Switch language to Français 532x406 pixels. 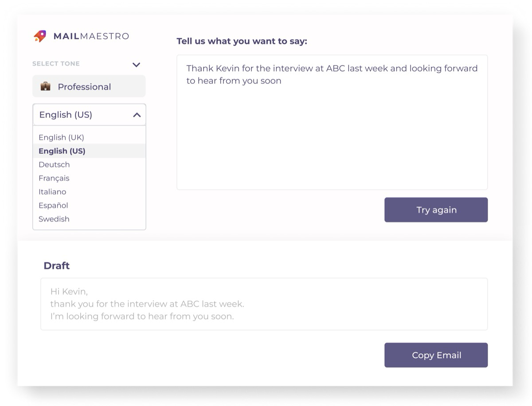pos(54,178)
